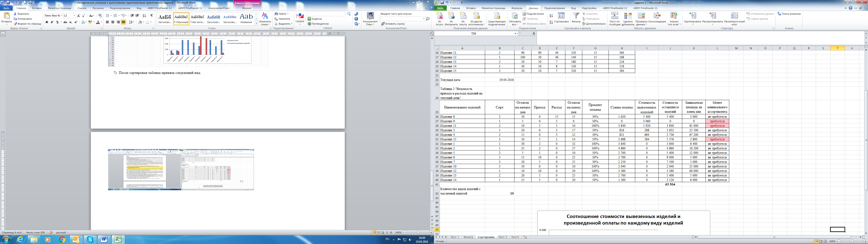Set center text alignment in Word
The width and height of the screenshot is (868, 244).
pos(113,22)
